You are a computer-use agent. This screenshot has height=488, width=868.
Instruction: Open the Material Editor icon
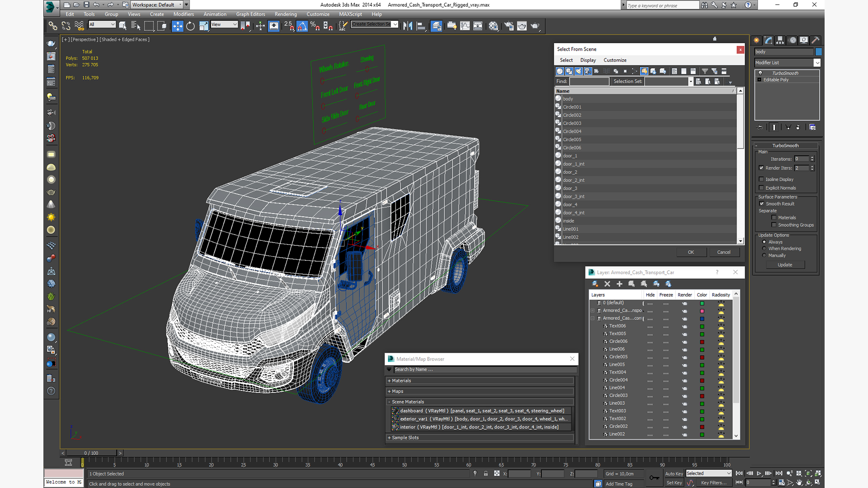493,26
